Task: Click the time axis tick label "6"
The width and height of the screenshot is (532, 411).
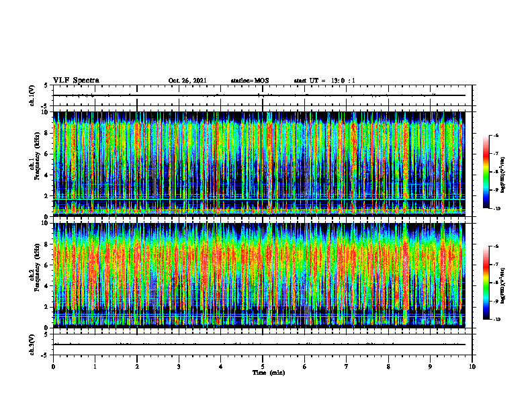Action: click(304, 367)
